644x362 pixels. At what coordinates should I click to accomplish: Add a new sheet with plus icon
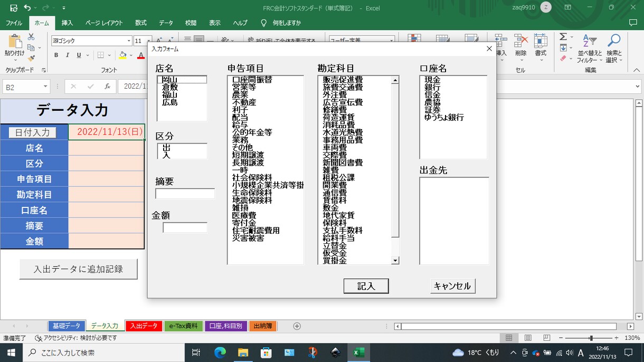297,326
